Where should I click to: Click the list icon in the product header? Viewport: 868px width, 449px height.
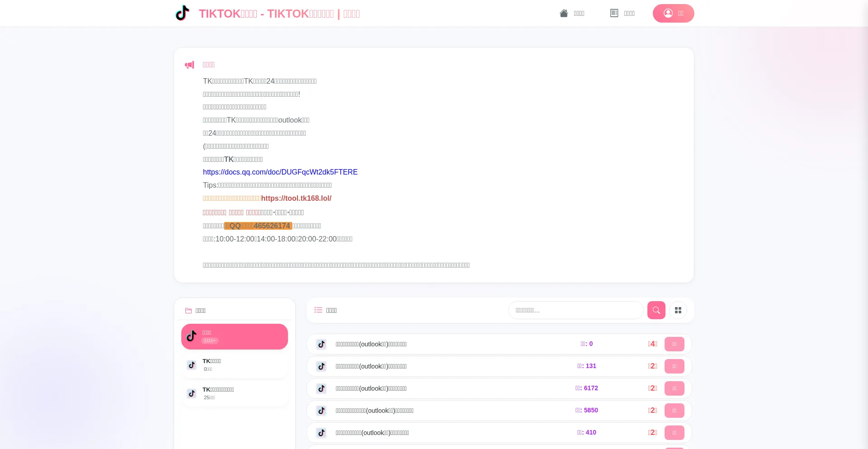pos(318,310)
